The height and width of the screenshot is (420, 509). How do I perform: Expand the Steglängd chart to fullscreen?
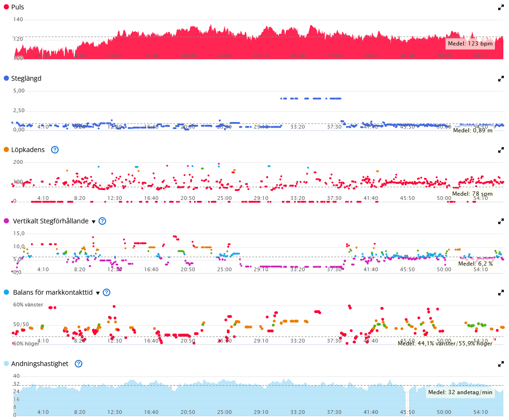(x=501, y=78)
